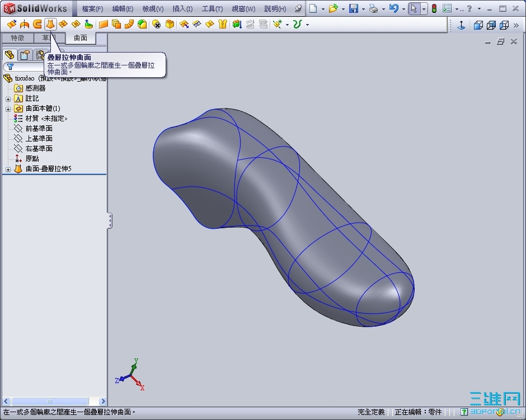
Task: Select the Extend Surface tool
Action: point(184,24)
